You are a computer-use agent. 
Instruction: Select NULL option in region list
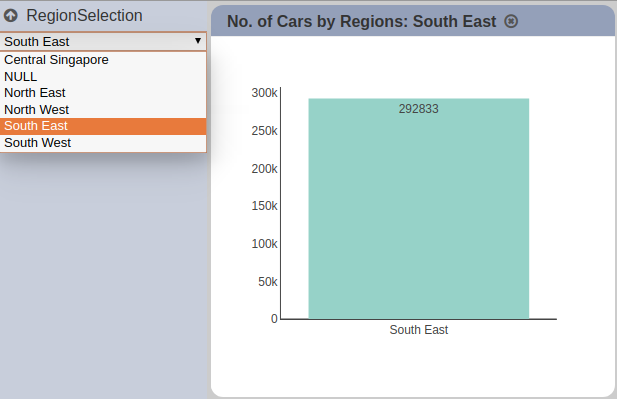pos(103,76)
